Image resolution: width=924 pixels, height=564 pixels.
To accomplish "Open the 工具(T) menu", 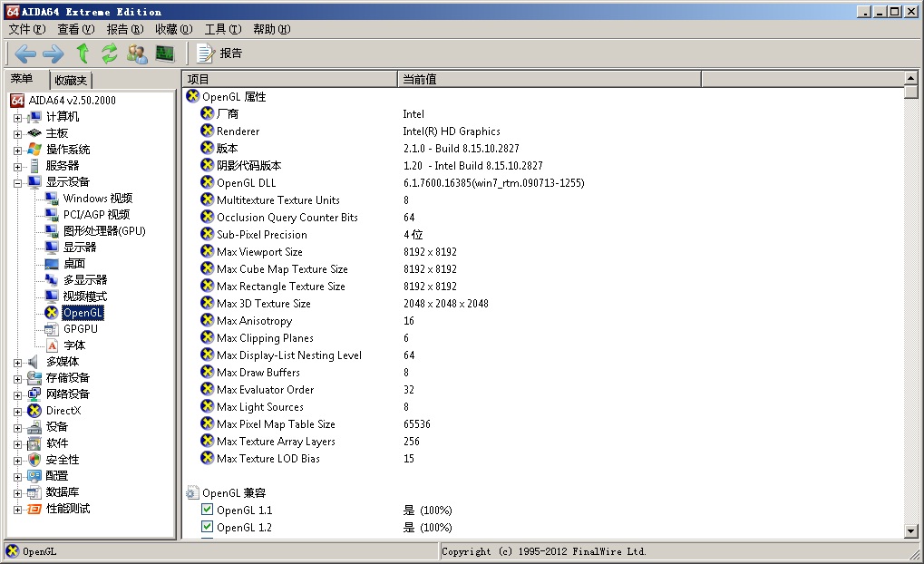I will click(223, 29).
